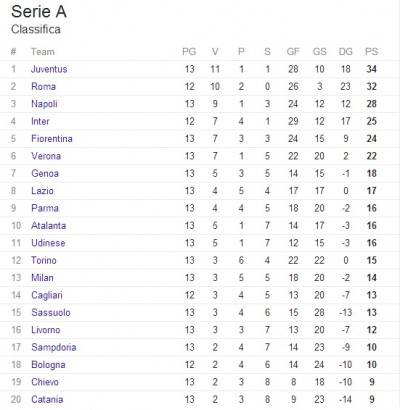400x410 pixels.
Task: Select the Verona team link
Action: click(46, 156)
